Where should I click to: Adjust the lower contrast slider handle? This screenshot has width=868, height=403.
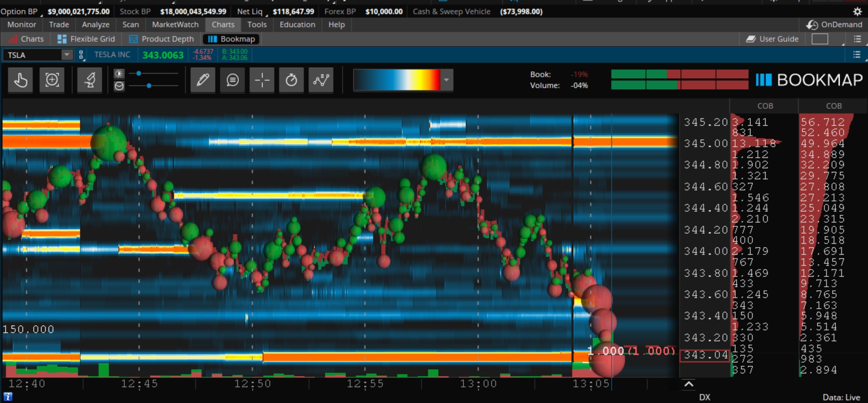(x=149, y=86)
